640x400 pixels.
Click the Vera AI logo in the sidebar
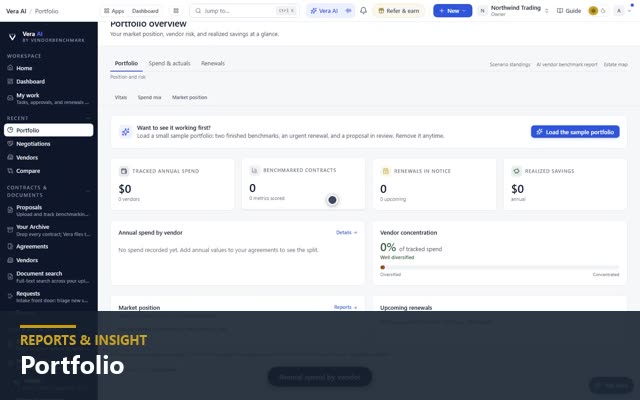click(12, 37)
